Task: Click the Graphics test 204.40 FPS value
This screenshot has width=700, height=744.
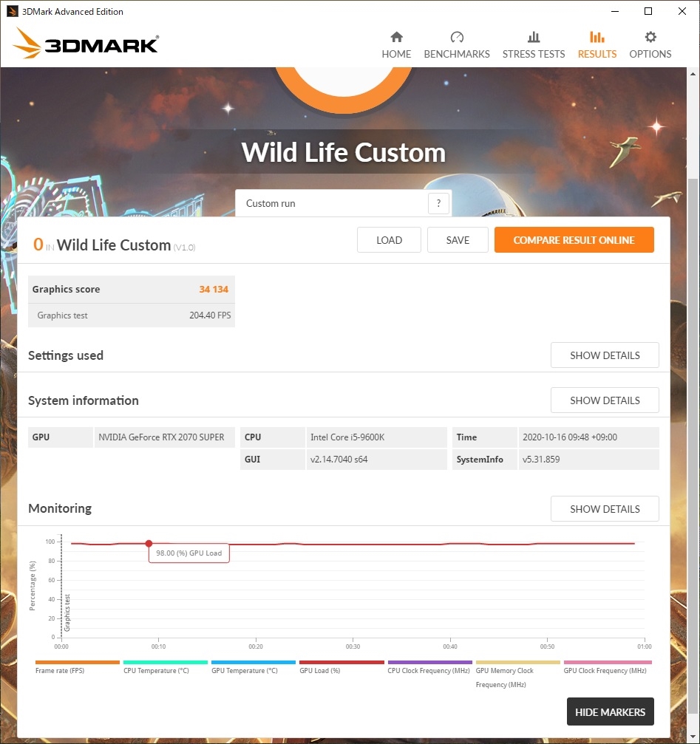Action: pos(210,315)
